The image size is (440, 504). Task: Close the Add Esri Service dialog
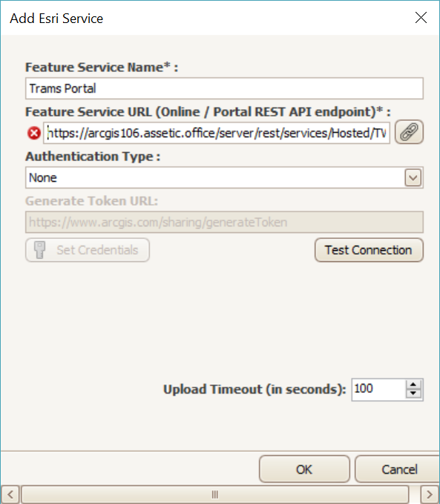tap(421, 18)
